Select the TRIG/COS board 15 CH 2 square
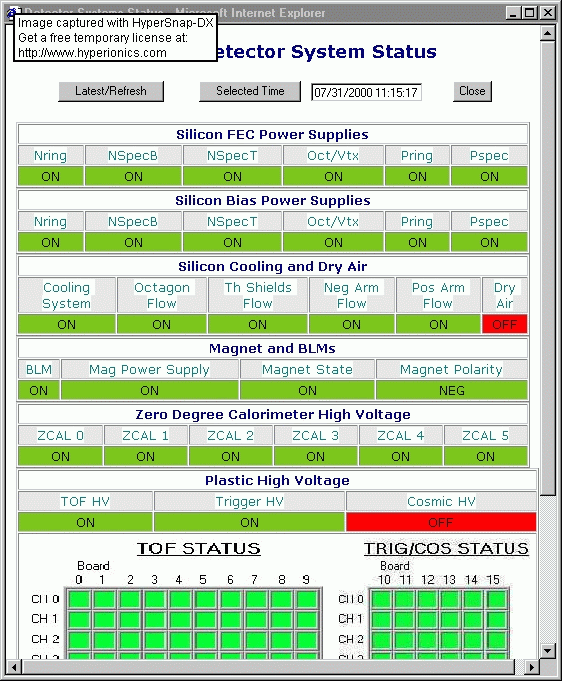The width and height of the screenshot is (562, 681). 495,639
